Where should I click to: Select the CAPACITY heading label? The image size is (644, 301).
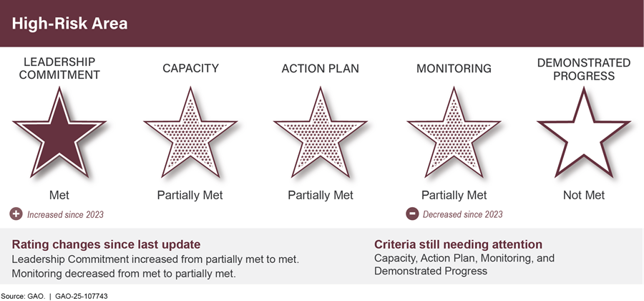(x=190, y=69)
